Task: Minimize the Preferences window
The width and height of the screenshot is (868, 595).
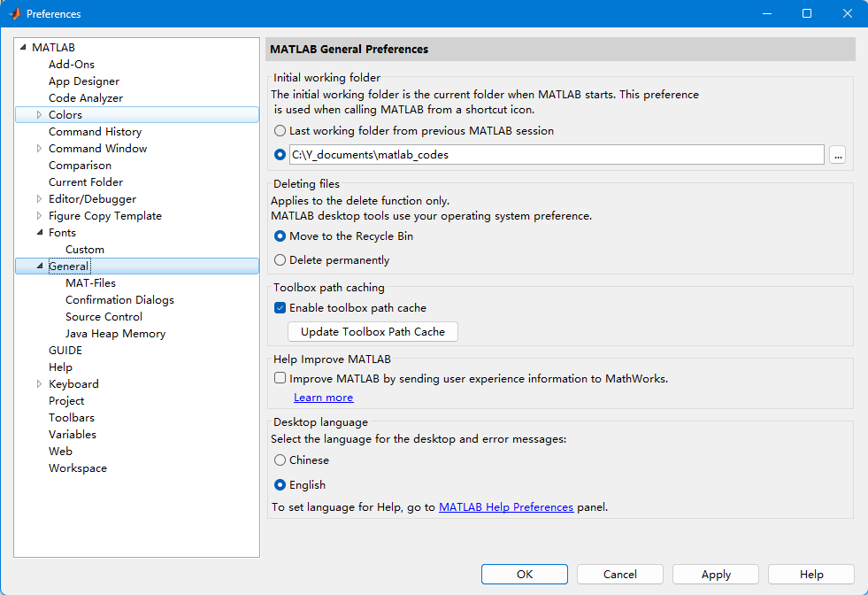Action: (x=767, y=13)
